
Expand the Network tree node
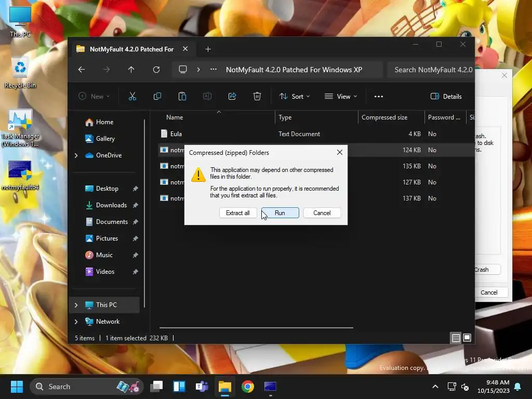pos(76,322)
